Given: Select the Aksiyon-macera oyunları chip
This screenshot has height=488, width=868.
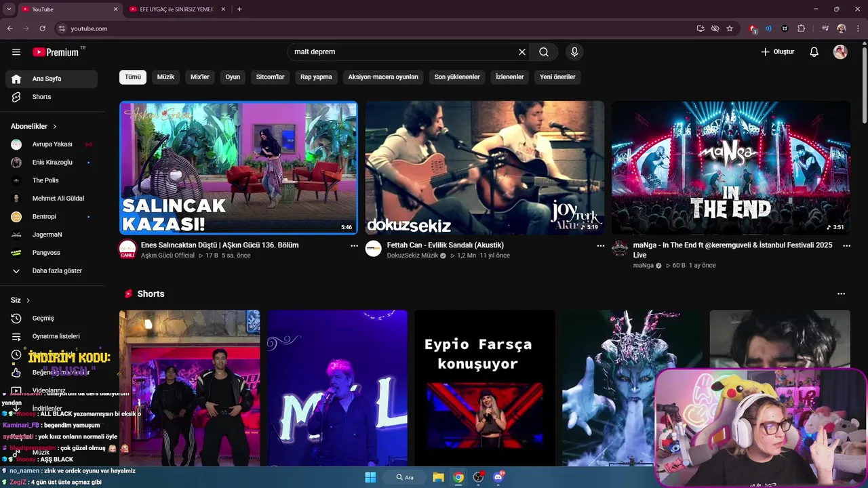Looking at the screenshot, I should (x=383, y=77).
